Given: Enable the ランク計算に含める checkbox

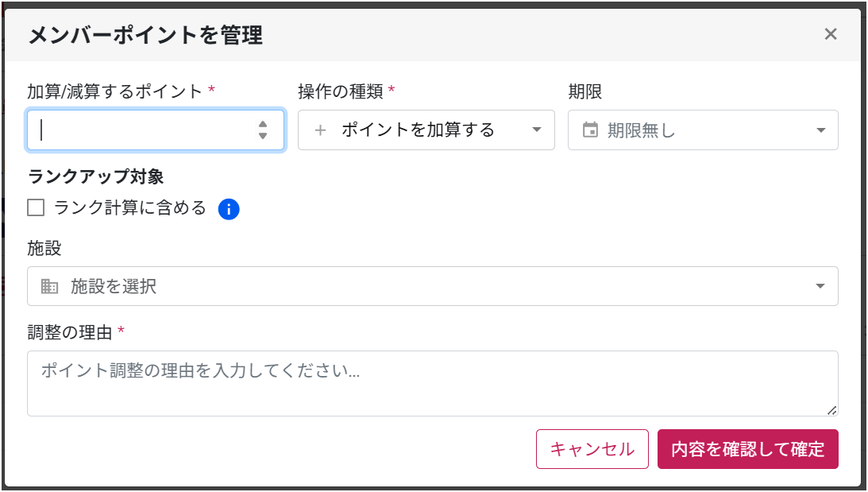Looking at the screenshot, I should click(36, 208).
